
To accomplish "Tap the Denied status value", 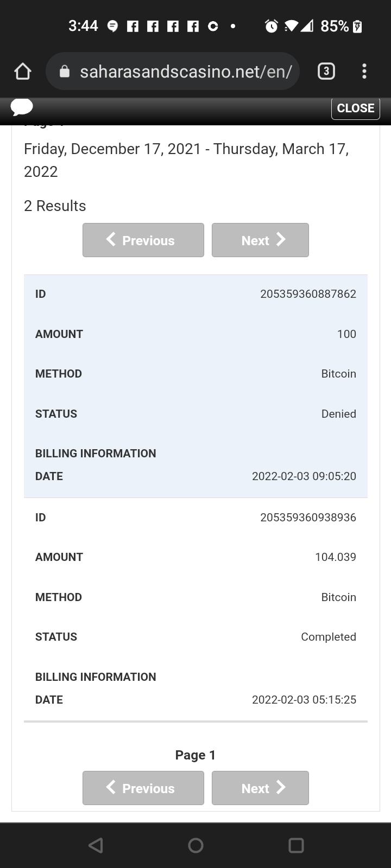I will coord(338,414).
